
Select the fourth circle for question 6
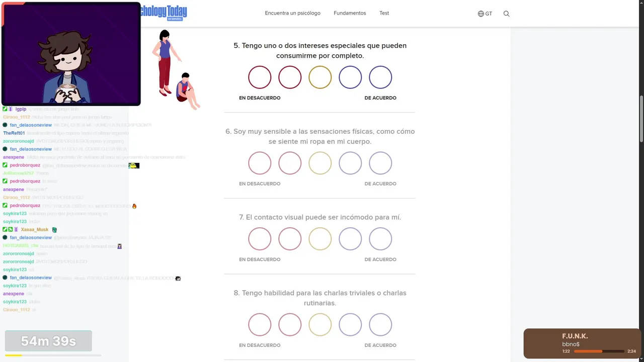pyautogui.click(x=350, y=163)
